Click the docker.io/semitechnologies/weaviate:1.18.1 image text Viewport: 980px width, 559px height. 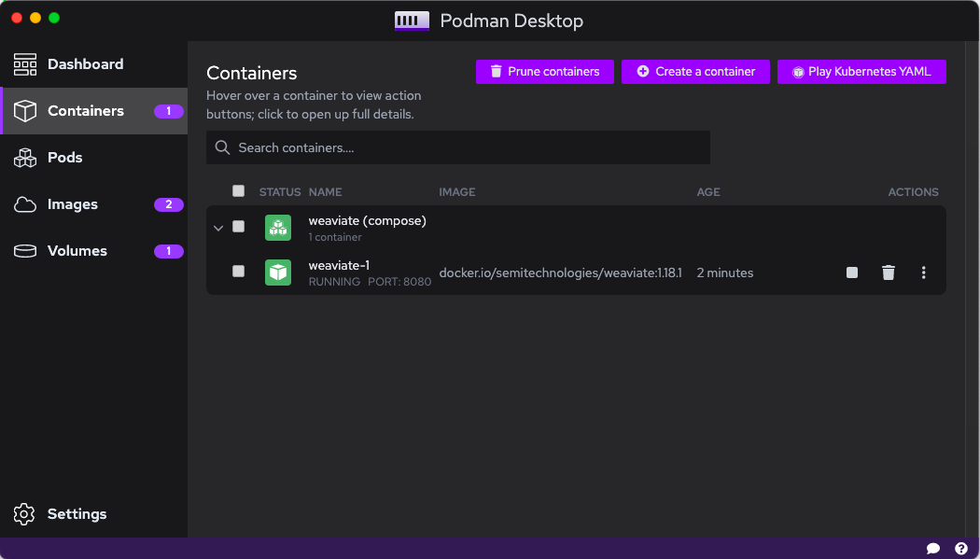click(561, 273)
